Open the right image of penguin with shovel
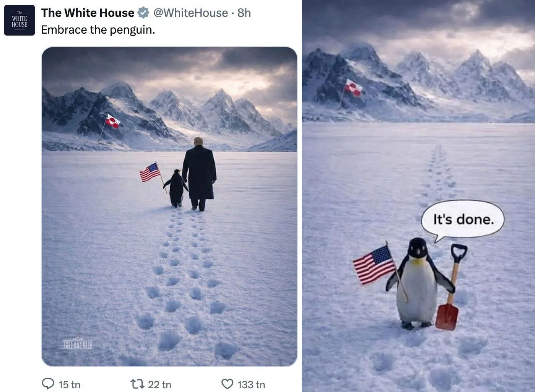Screen dimensions: 535x392 [x=418, y=196]
